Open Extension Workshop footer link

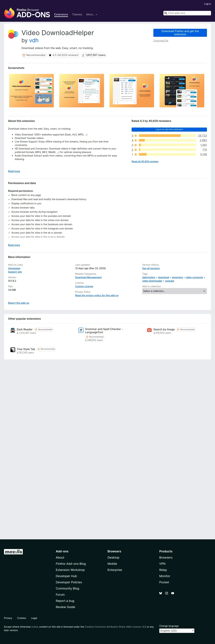[70, 570]
